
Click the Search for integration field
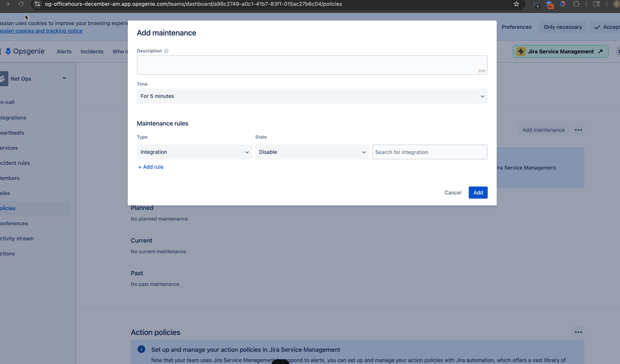429,152
